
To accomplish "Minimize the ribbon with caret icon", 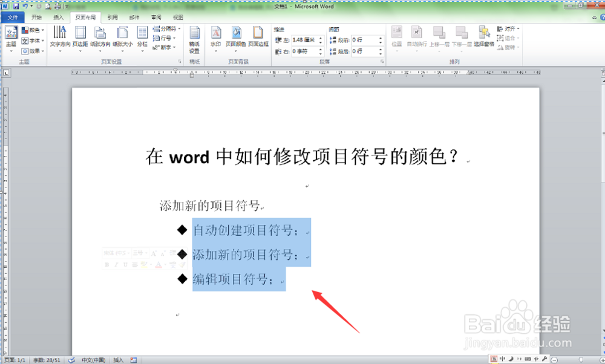I will pyautogui.click(x=594, y=18).
